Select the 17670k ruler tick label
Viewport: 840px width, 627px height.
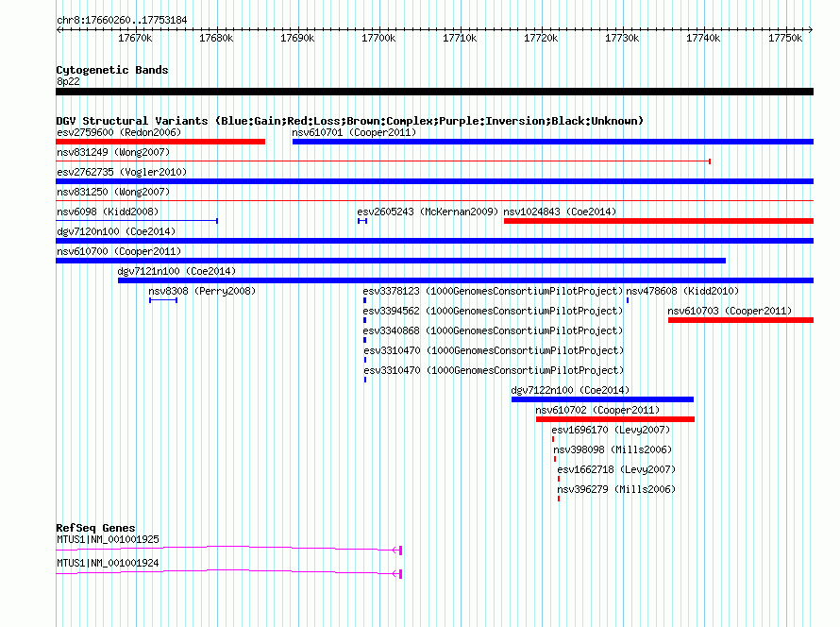point(135,38)
